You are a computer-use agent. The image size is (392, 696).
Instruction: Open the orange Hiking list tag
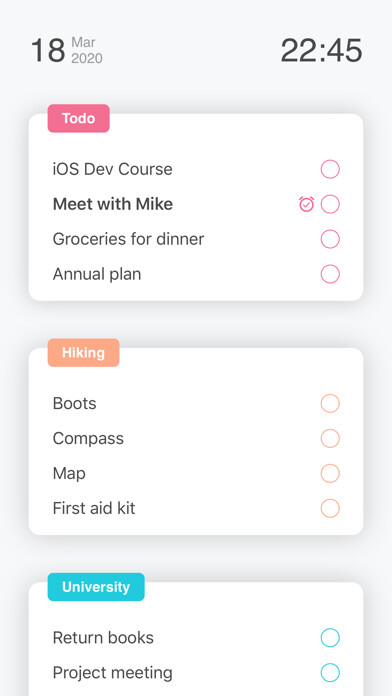coord(83,353)
